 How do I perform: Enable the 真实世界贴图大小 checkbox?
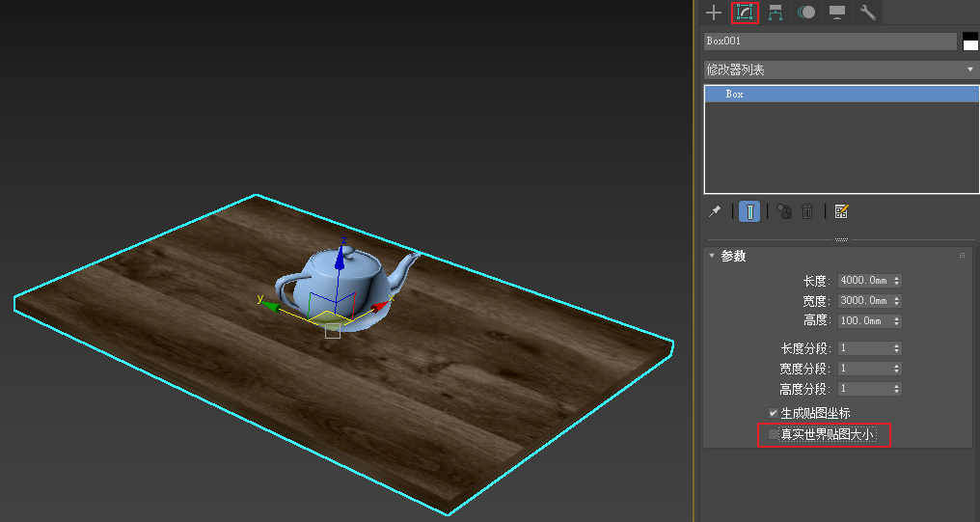click(x=774, y=435)
